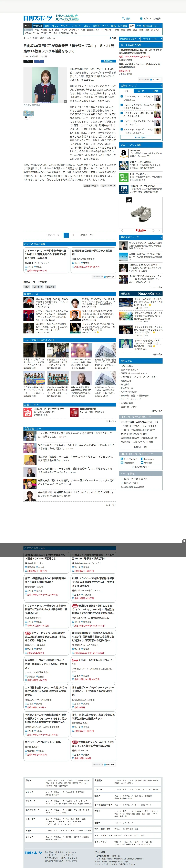The image size is (186, 868).
Task: Toggle the 通知ON notification button
Action: pos(109,61)
